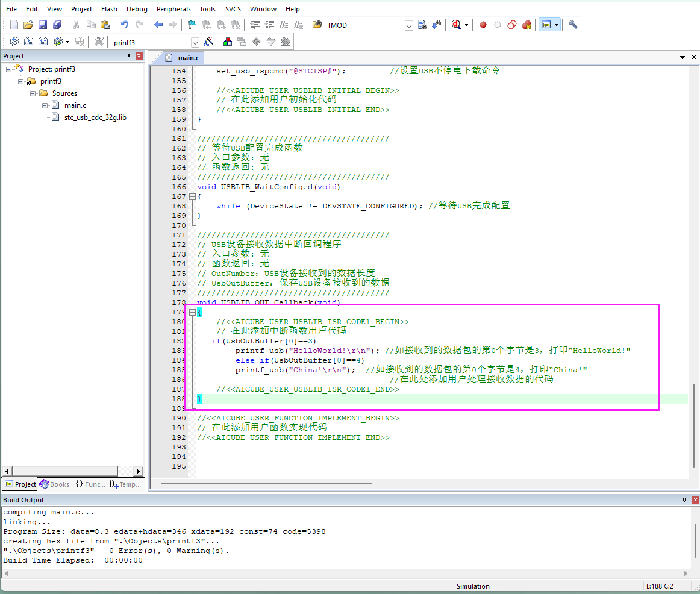The width and height of the screenshot is (700, 594).
Task: Open the TMOD find box dropdown arrow
Action: 409,25
